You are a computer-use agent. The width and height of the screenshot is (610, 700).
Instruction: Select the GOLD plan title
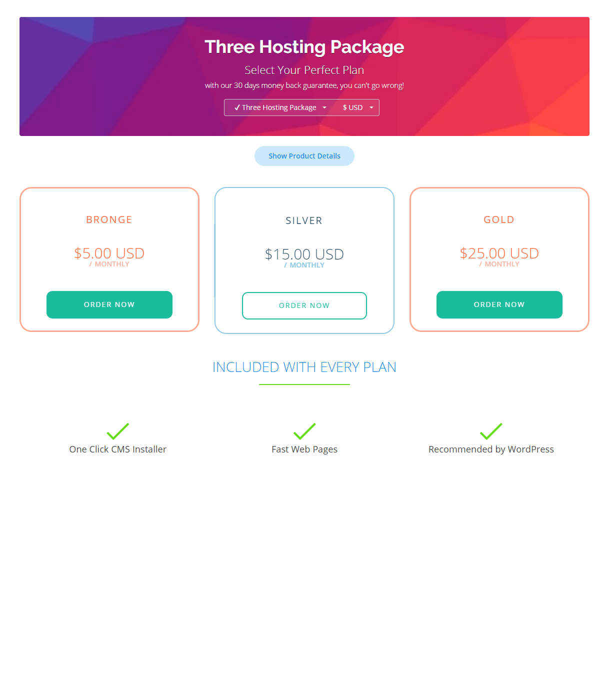(499, 219)
